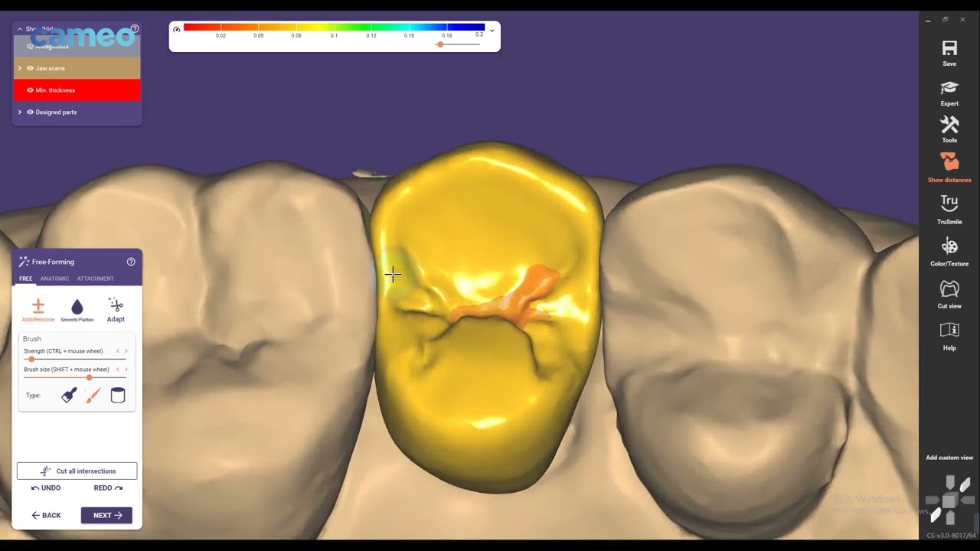Choose the cylinder brush type
The height and width of the screenshot is (551, 980).
[x=118, y=396]
